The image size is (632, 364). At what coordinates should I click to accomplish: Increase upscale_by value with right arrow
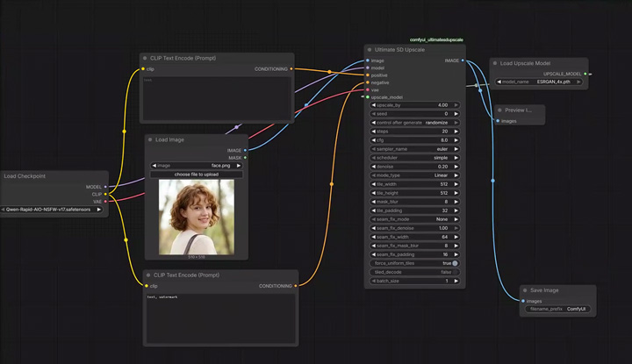point(456,105)
